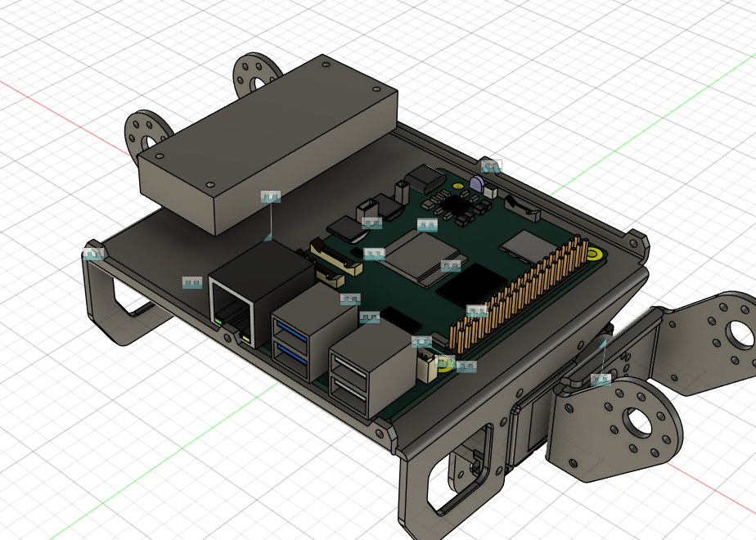Click the revolute joint glyph above the fan connector
The width and height of the screenshot is (756, 540).
(x=422, y=342)
